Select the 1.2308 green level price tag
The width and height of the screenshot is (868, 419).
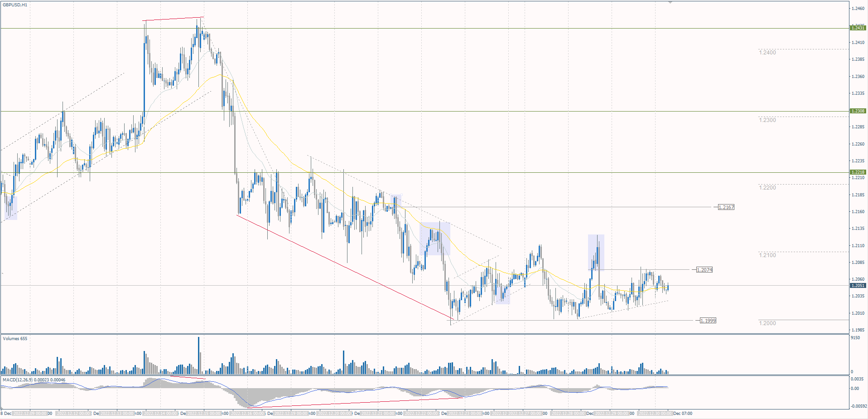[x=858, y=111]
